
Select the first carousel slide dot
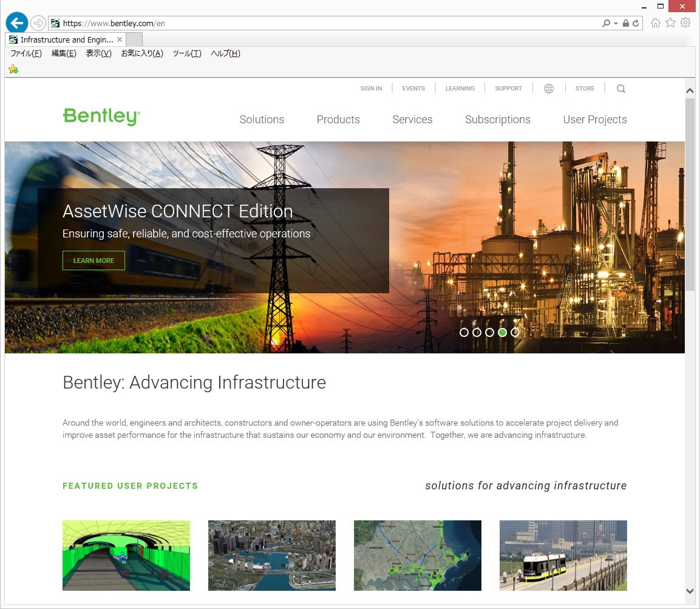pos(464,332)
